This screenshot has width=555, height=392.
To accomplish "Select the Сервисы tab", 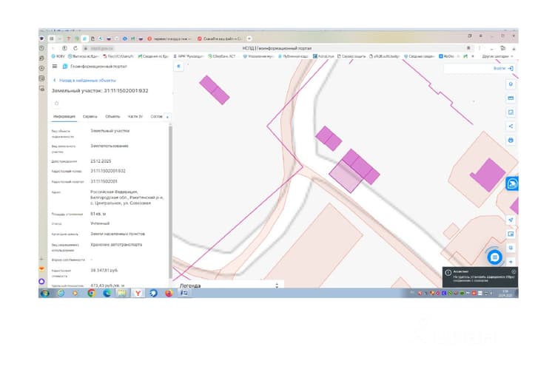I will click(x=90, y=116).
